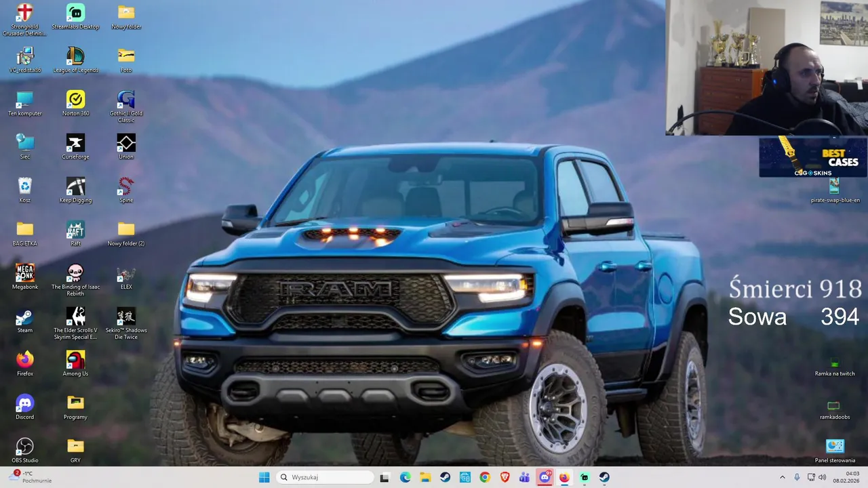Select the BAG ETKA folder

[25, 233]
